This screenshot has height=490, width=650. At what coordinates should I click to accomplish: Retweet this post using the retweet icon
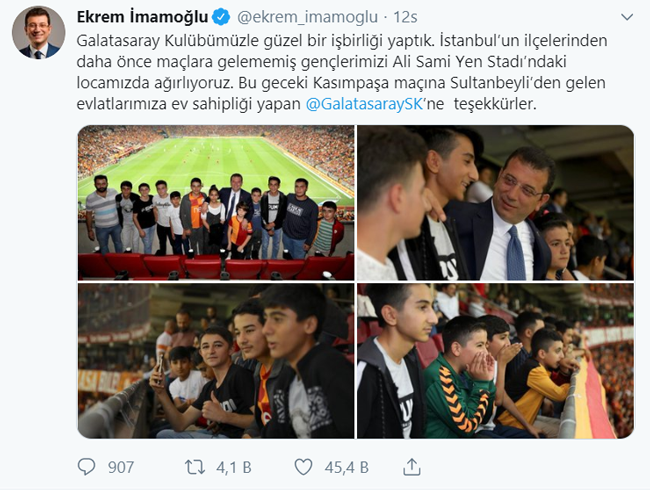(x=195, y=467)
